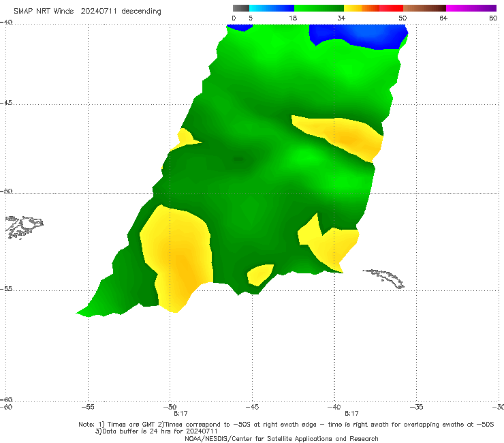Click the -45 longitude axis label

(252, 407)
